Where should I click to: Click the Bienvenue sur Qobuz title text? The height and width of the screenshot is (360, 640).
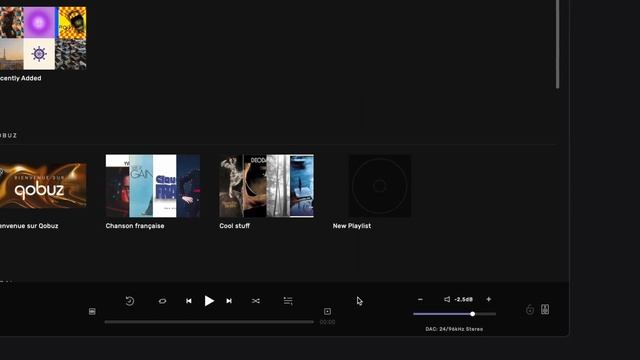click(29, 226)
